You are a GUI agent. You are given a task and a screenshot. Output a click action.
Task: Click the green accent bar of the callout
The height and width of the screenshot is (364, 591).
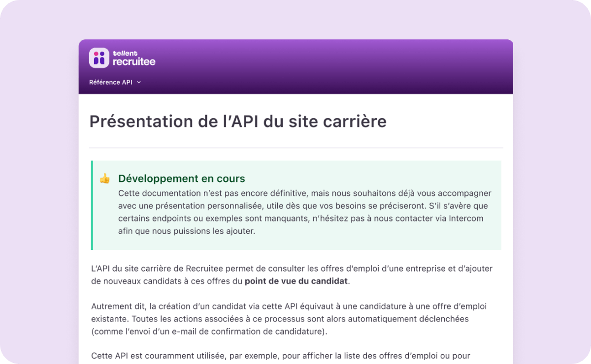coord(92,206)
